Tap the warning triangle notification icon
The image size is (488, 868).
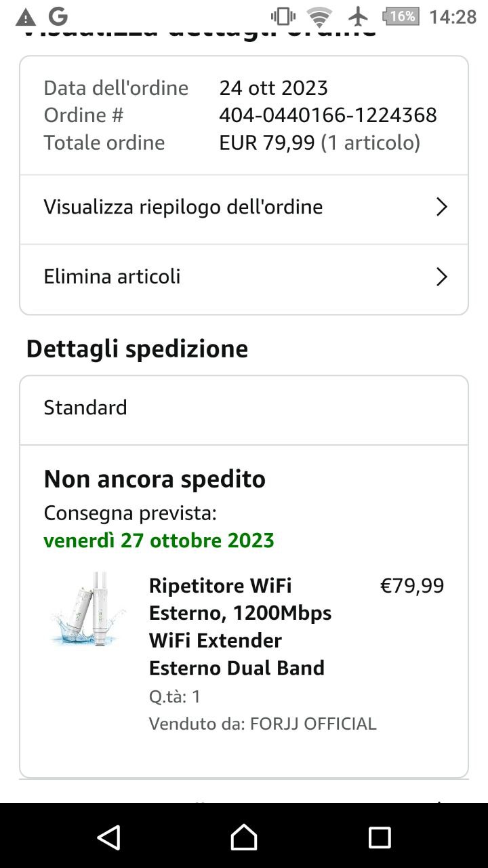26,17
